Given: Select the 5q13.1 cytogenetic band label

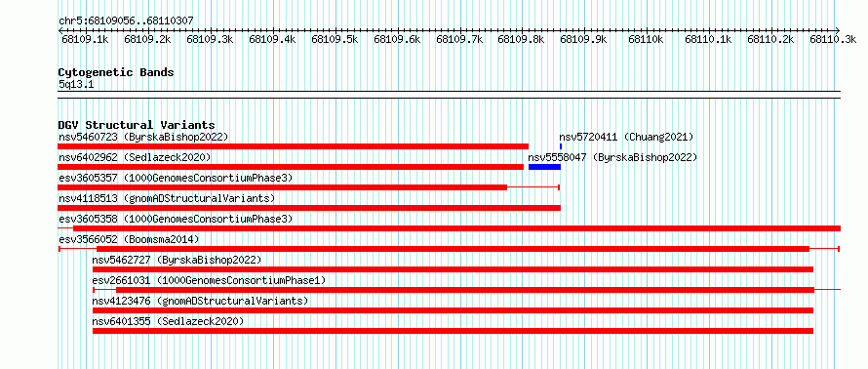Looking at the screenshot, I should 76,84.
